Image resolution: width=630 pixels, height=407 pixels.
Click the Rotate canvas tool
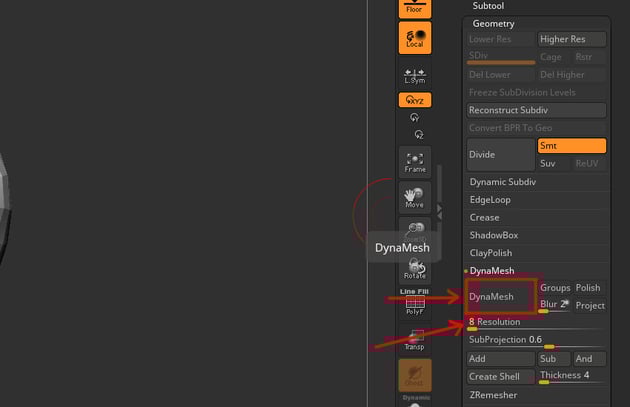tap(415, 269)
